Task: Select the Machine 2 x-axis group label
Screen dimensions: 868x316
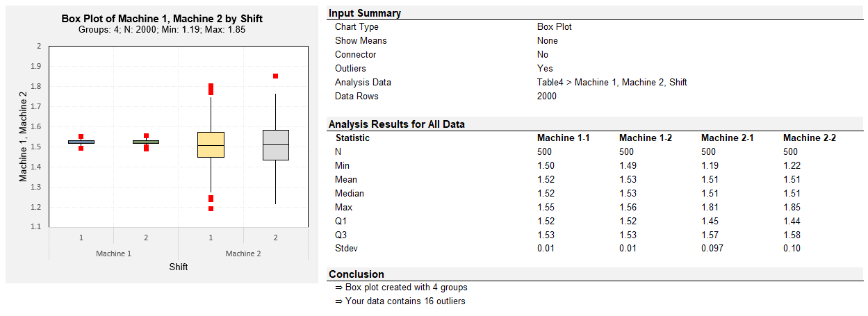Action: coord(243,253)
